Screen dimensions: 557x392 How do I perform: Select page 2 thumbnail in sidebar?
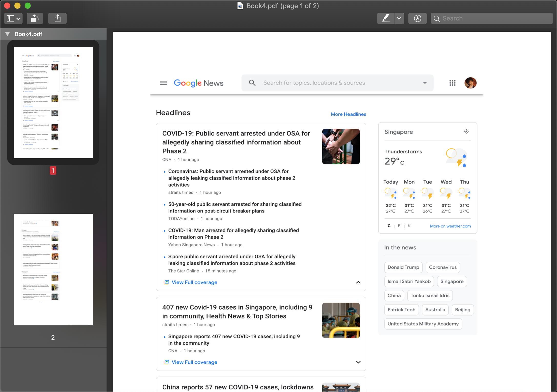[53, 270]
